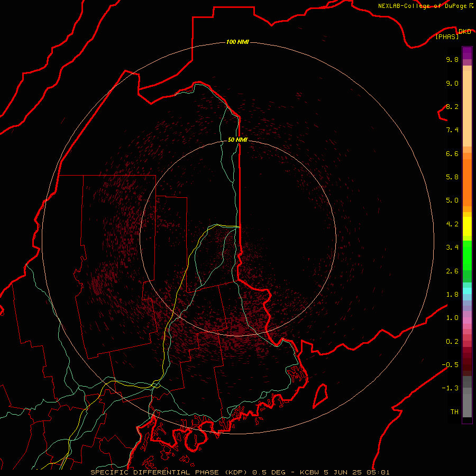Click the 100 NMI range ring label
Image resolution: width=476 pixels, height=476 pixels.
[x=237, y=42]
